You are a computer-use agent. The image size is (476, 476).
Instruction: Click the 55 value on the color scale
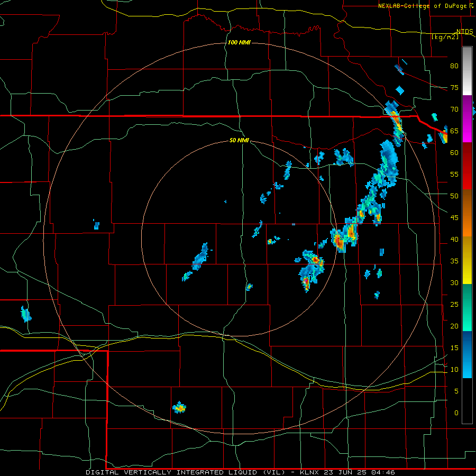tap(454, 174)
